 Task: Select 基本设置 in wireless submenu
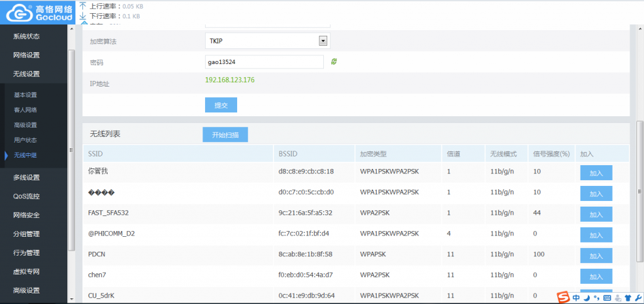point(26,95)
